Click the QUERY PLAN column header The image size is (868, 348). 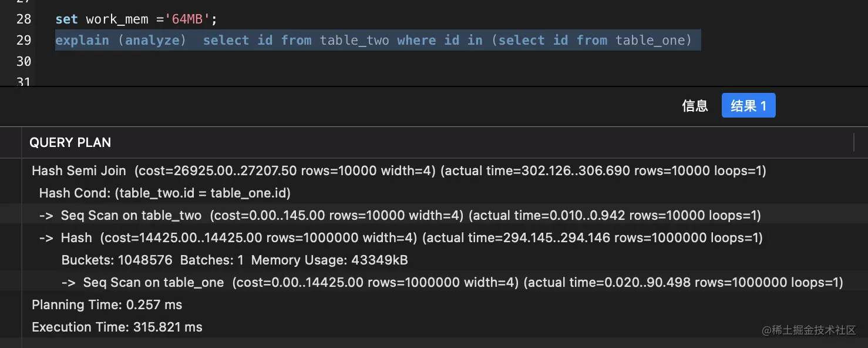click(x=70, y=142)
